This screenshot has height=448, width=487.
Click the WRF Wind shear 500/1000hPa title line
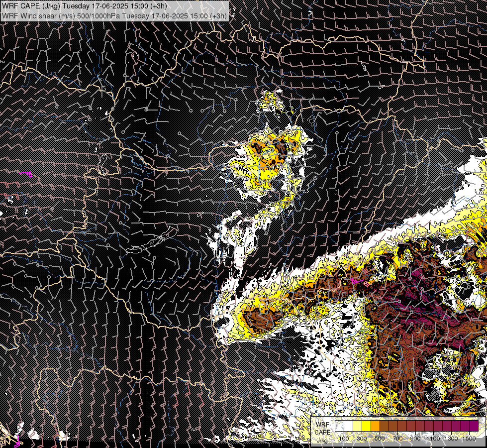pyautogui.click(x=114, y=16)
